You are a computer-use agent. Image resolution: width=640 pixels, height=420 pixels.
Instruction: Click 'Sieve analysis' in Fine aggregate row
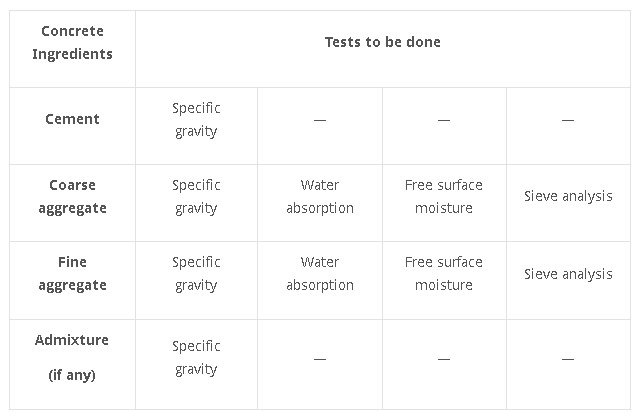pyautogui.click(x=568, y=274)
